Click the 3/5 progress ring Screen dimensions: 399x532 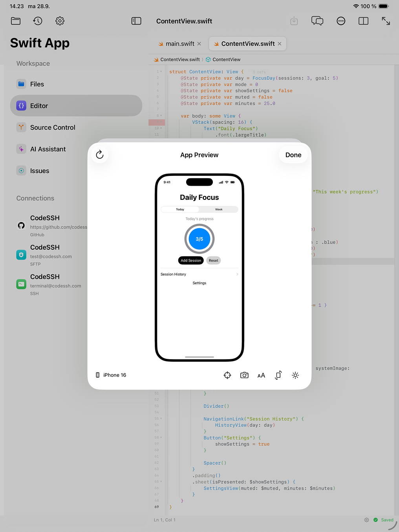[x=199, y=239]
